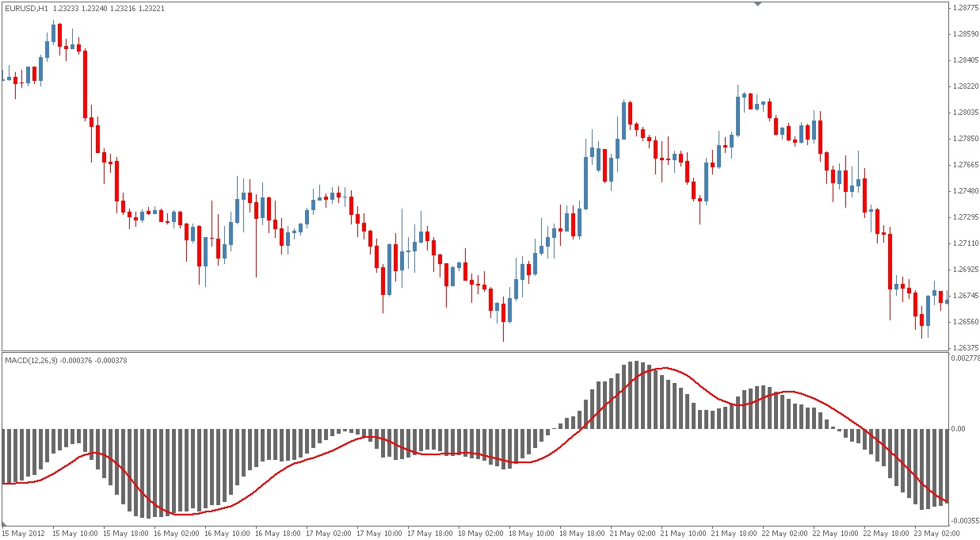Click the 0.002778 MACD scale value
The height and width of the screenshot is (540, 980).
pyautogui.click(x=966, y=359)
